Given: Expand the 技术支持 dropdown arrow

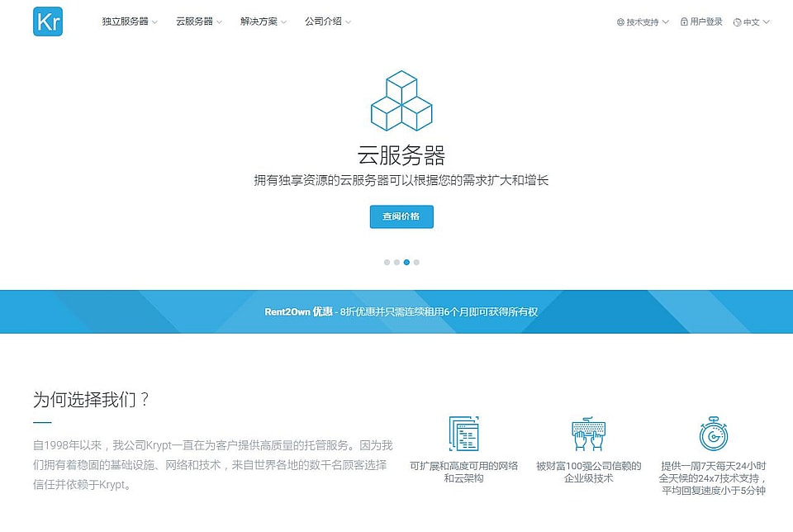Looking at the screenshot, I should tap(666, 22).
